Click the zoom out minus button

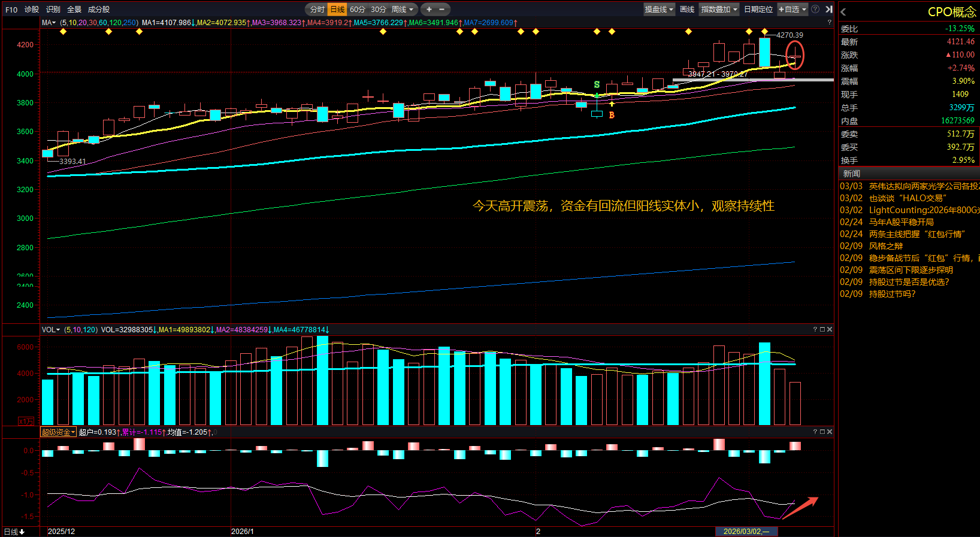tap(442, 10)
